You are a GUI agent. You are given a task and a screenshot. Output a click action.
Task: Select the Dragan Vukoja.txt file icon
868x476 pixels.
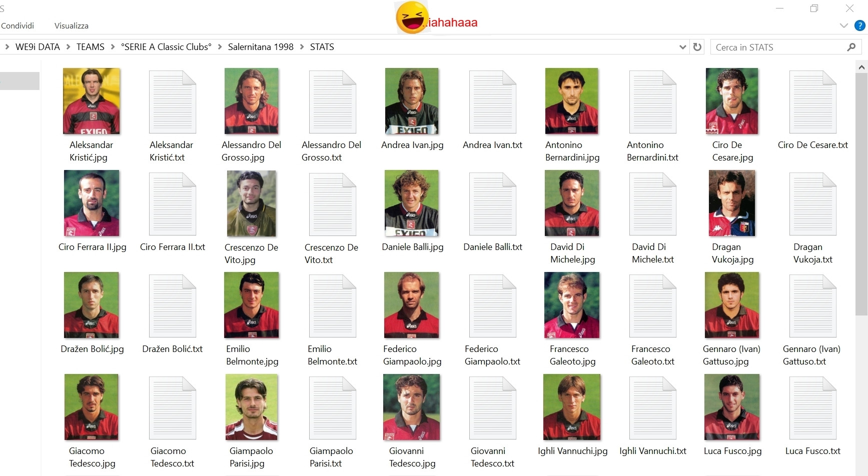pyautogui.click(x=812, y=203)
